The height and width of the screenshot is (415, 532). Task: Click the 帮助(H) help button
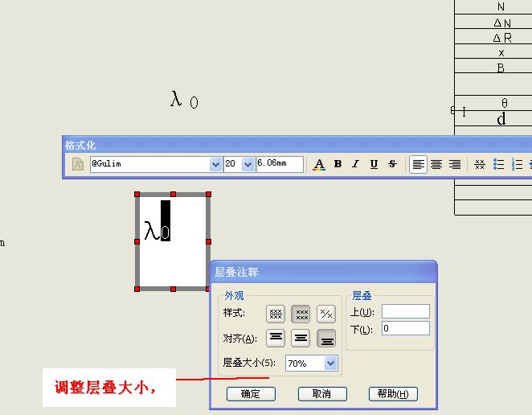click(393, 394)
